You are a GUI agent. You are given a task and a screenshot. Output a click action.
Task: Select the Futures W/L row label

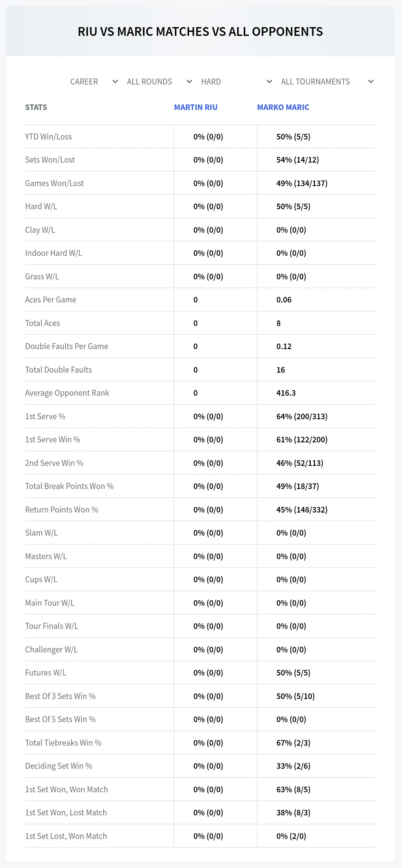(x=46, y=673)
